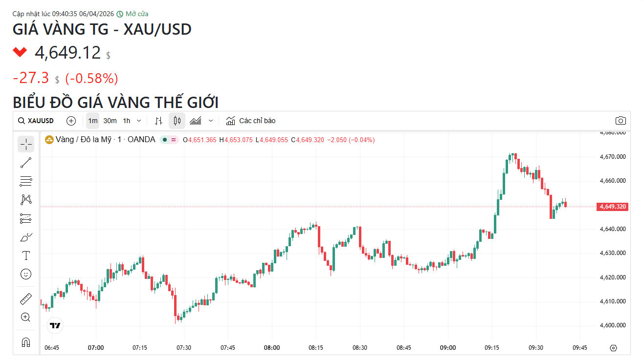The image size is (644, 361).
Task: Toggle magnet mode for drawings
Action: tap(26, 342)
